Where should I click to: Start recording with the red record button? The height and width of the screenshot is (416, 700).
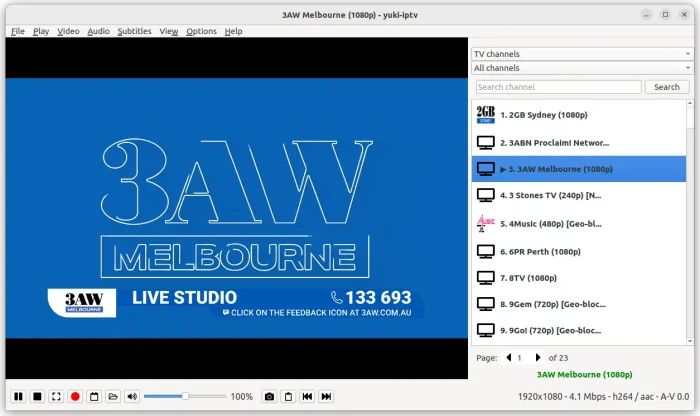75,397
